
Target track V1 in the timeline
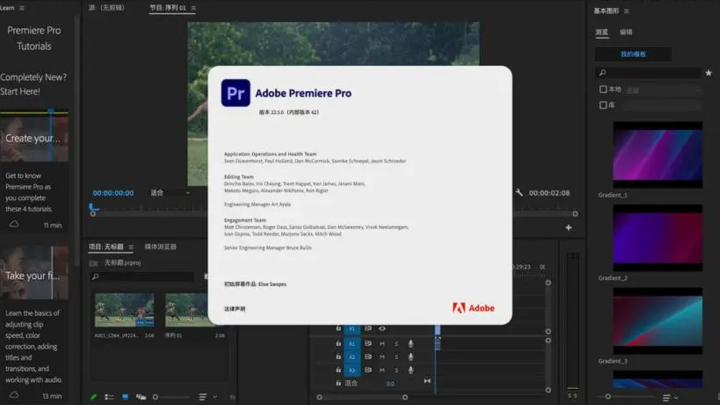tap(352, 329)
